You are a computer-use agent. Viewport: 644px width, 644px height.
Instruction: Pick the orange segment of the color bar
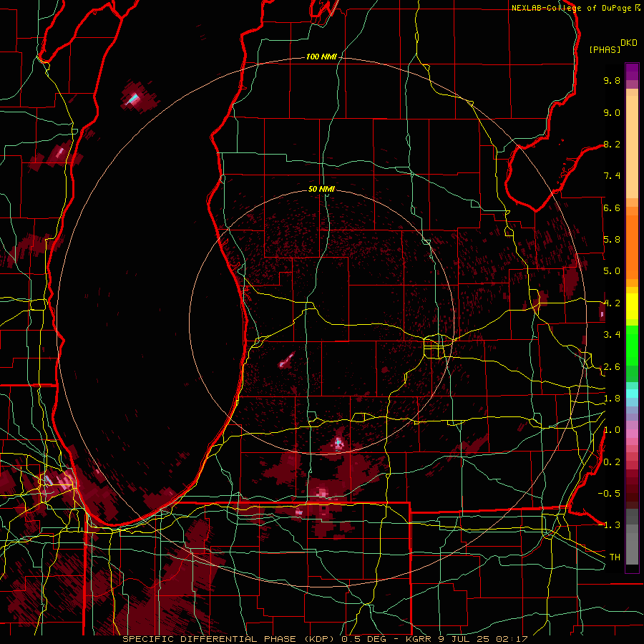[x=632, y=246]
